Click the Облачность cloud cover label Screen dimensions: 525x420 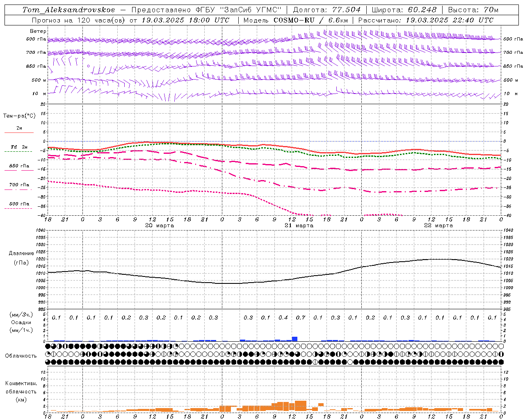click(x=21, y=356)
